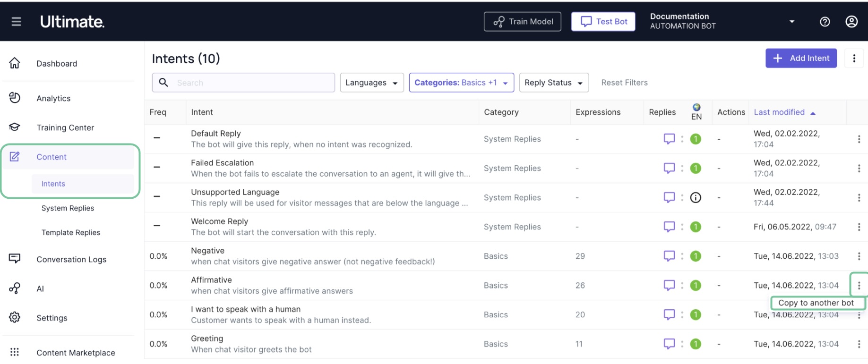Click Reset Filters
The image size is (868, 364).
624,83
